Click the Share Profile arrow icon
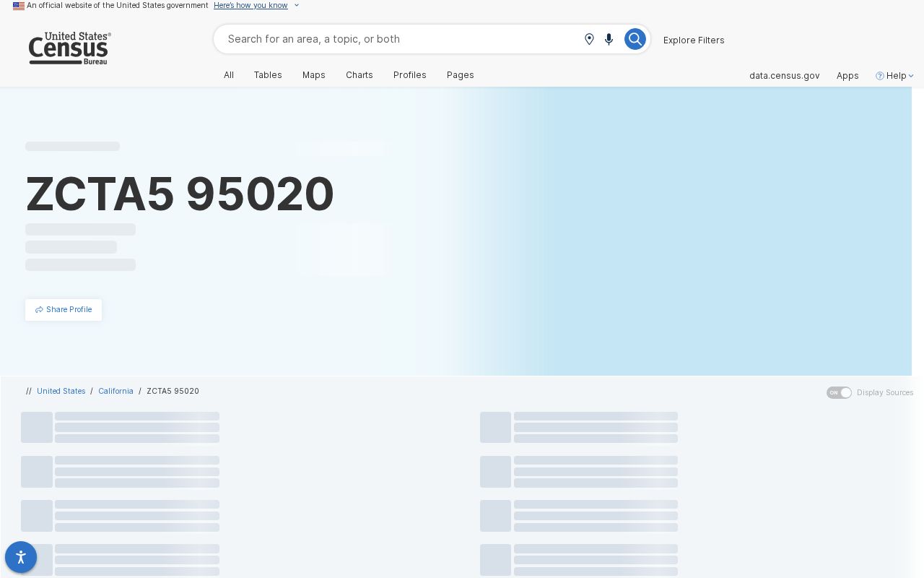This screenshot has width=924, height=578. point(39,310)
